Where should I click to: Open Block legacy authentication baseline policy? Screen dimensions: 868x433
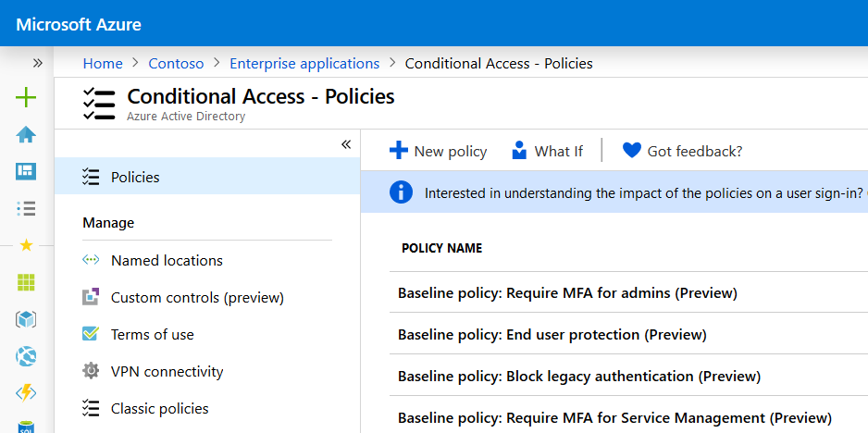(x=579, y=377)
